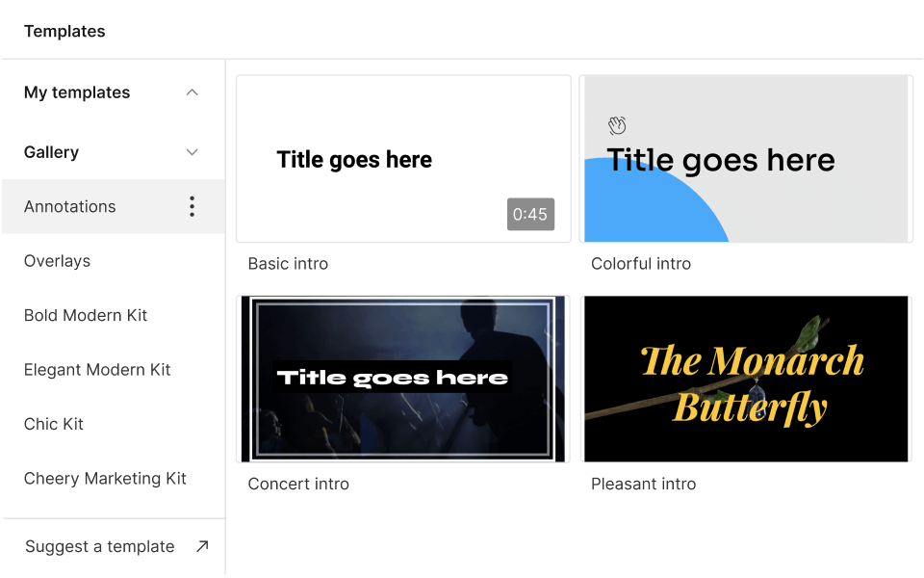Choose the Concert intro template

[402, 379]
